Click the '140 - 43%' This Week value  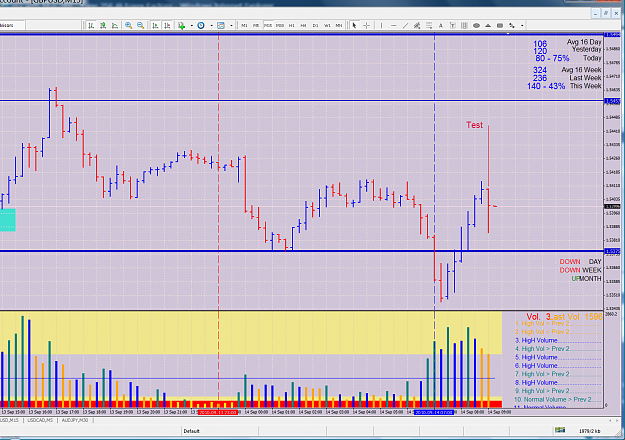tap(546, 86)
